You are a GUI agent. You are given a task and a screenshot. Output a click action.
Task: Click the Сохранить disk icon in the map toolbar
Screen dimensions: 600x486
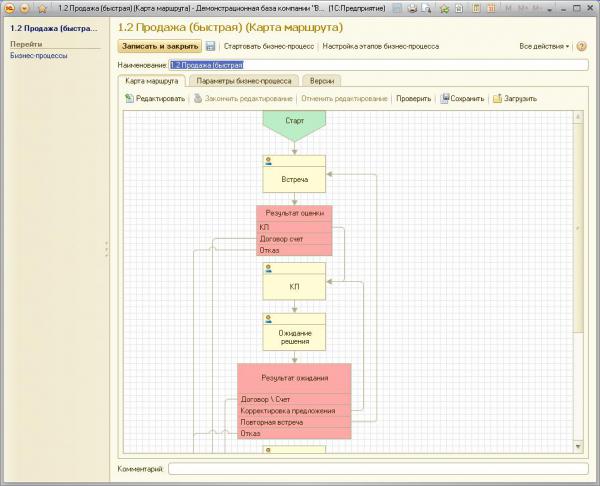445,99
